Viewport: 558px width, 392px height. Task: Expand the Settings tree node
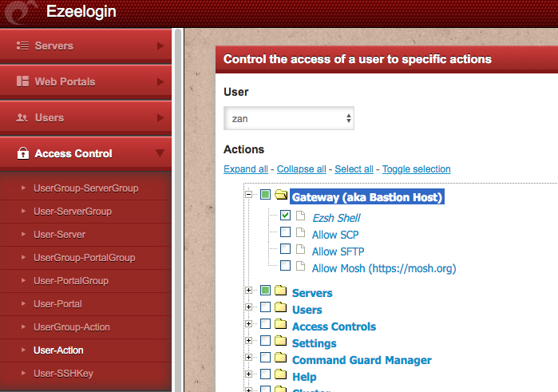(249, 340)
